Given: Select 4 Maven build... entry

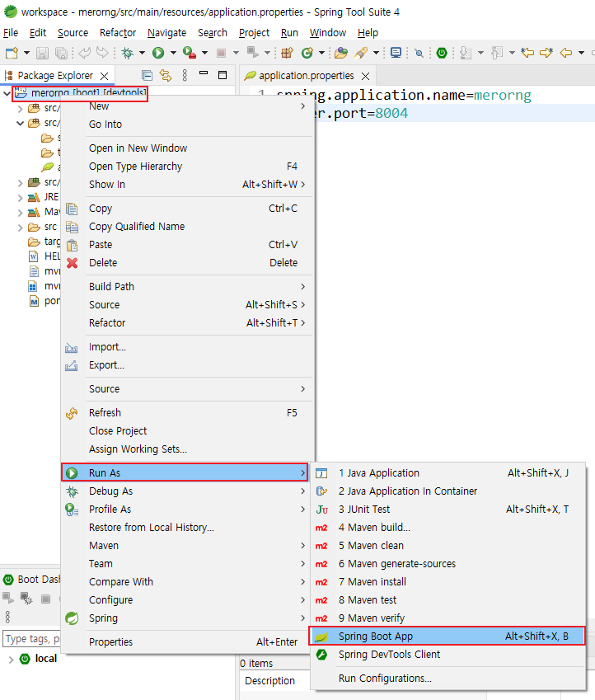Looking at the screenshot, I should pyautogui.click(x=447, y=527).
